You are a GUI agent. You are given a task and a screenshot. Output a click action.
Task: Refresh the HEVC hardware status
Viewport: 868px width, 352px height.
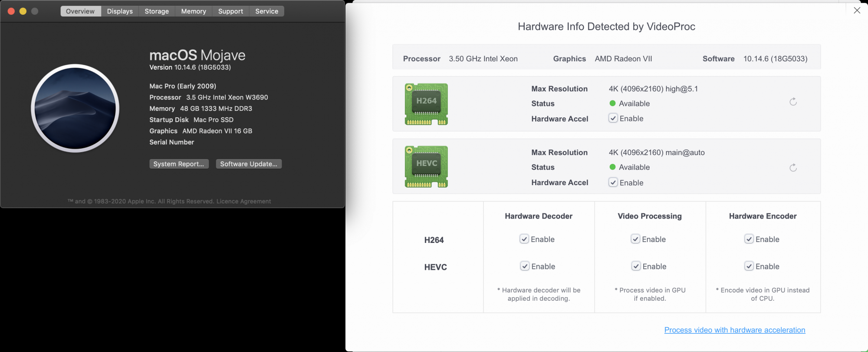793,168
